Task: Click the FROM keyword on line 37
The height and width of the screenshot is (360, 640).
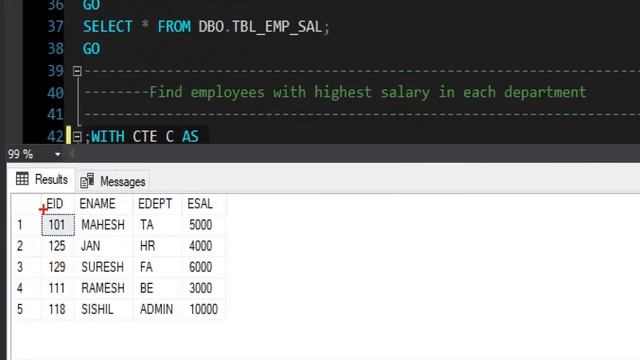Action: [x=174, y=27]
